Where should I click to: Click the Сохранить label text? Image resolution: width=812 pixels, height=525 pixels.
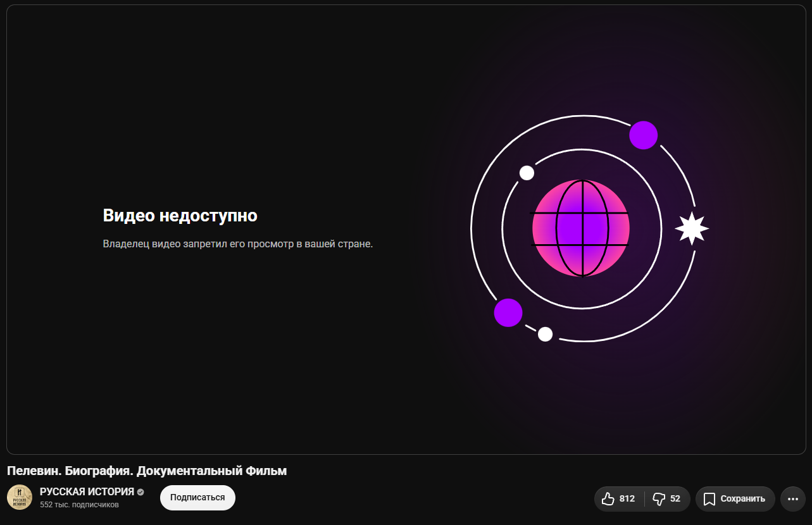(743, 498)
